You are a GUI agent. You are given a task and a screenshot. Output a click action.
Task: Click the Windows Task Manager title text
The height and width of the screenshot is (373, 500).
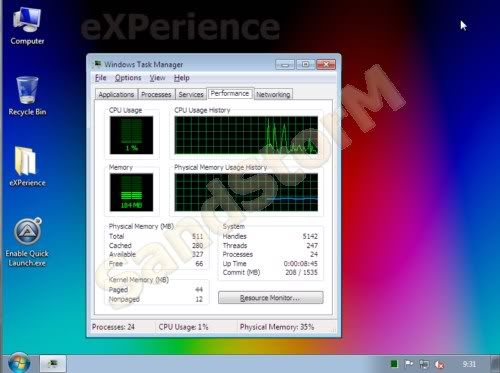[144, 64]
